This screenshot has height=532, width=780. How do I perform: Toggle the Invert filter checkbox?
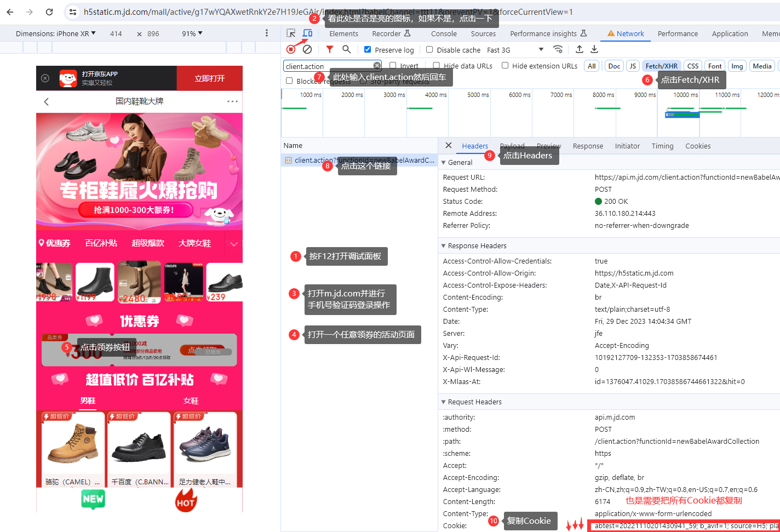click(392, 66)
